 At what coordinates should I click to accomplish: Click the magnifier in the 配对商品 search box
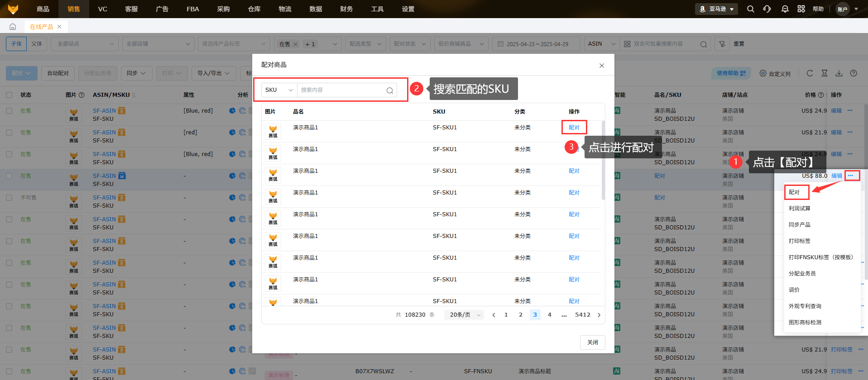tap(390, 90)
